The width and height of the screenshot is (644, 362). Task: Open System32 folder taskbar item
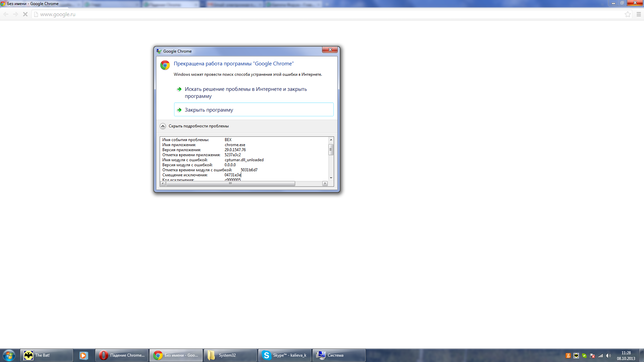tap(230, 355)
